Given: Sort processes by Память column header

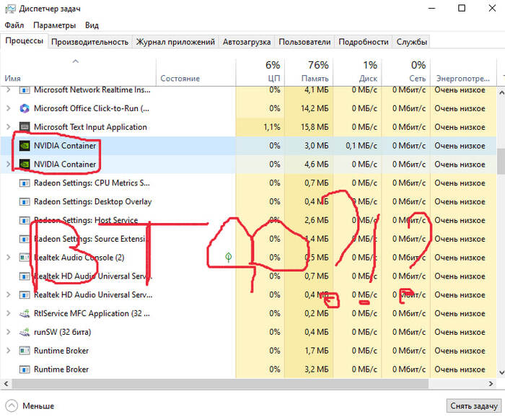Looking at the screenshot, I should (309, 72).
